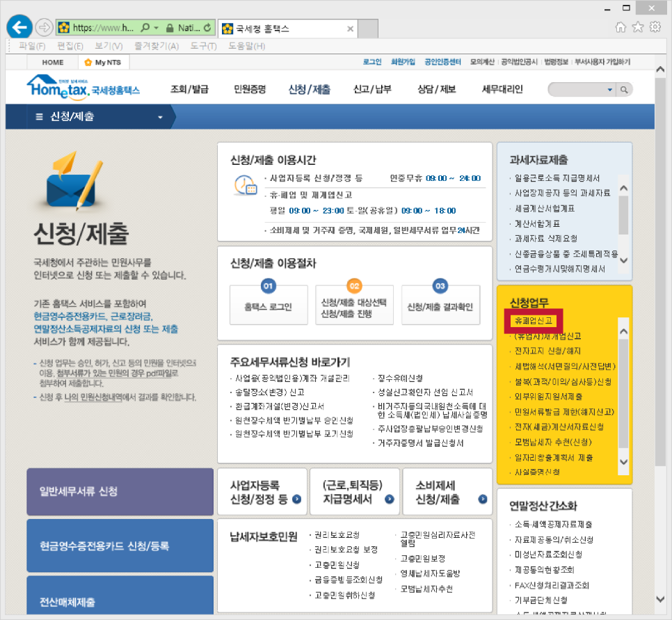Image resolution: width=672 pixels, height=620 pixels.
Task: Click arrow icon beside (근로,퇴직등) 지급명세서
Action: click(390, 500)
